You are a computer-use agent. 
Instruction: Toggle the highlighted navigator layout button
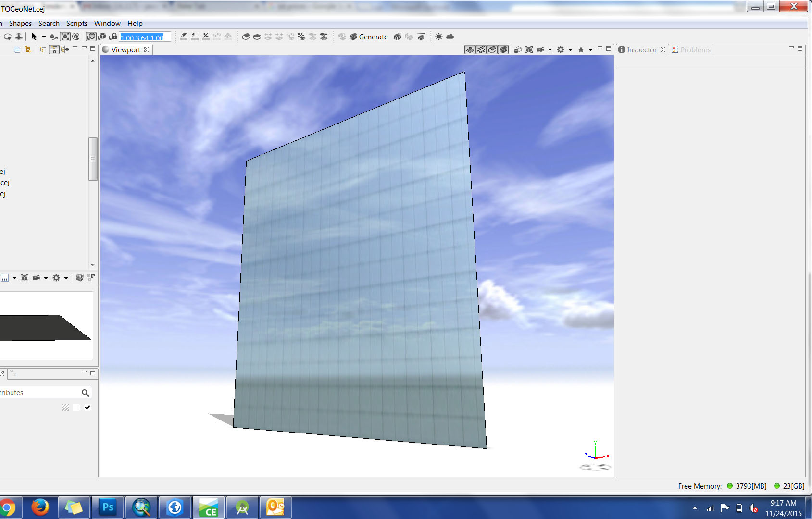pos(54,49)
